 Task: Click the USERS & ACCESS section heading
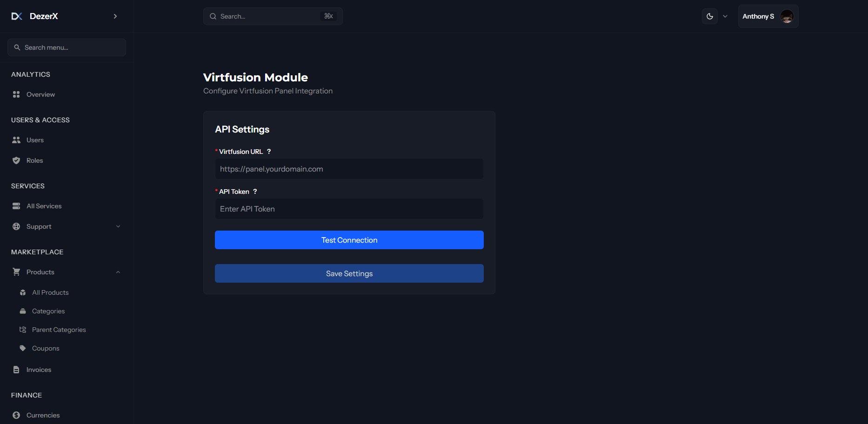[x=40, y=120]
